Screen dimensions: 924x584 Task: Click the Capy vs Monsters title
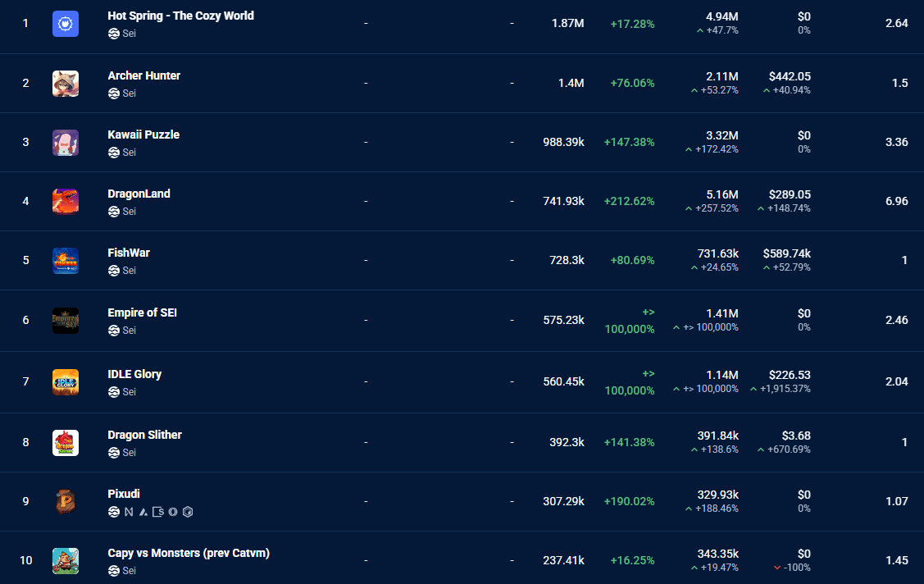coord(188,553)
